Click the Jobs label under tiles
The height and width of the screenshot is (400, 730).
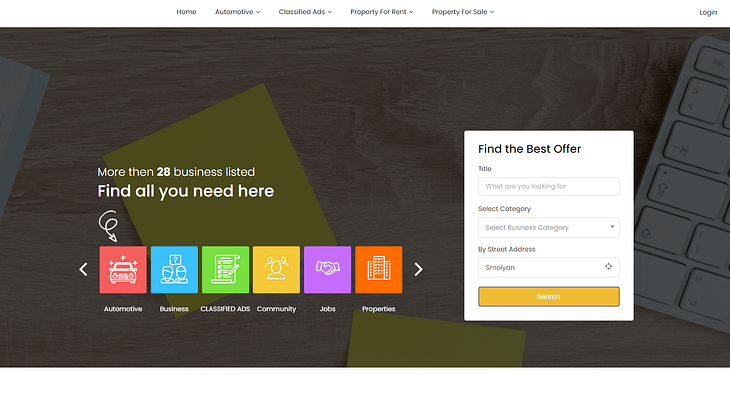pyautogui.click(x=328, y=309)
